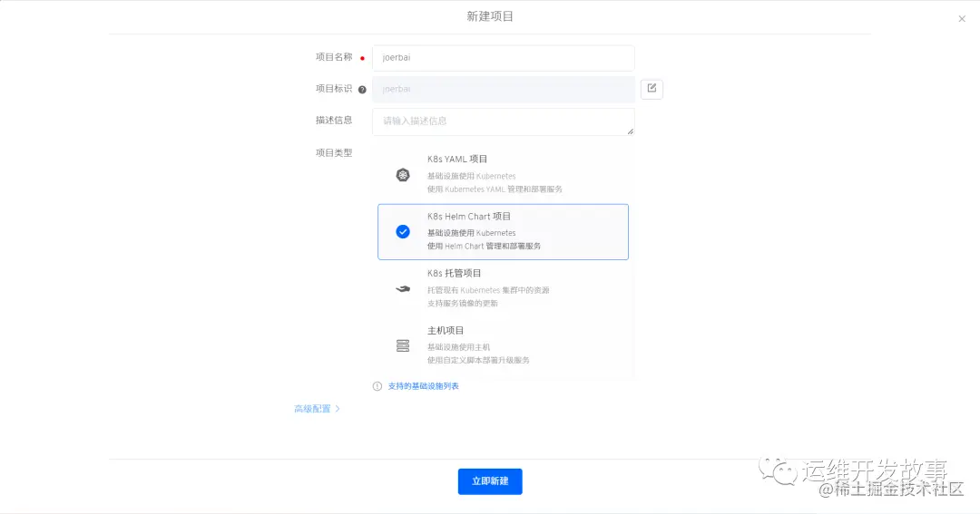Select the K8s YAML 项目 type option

coord(503,174)
